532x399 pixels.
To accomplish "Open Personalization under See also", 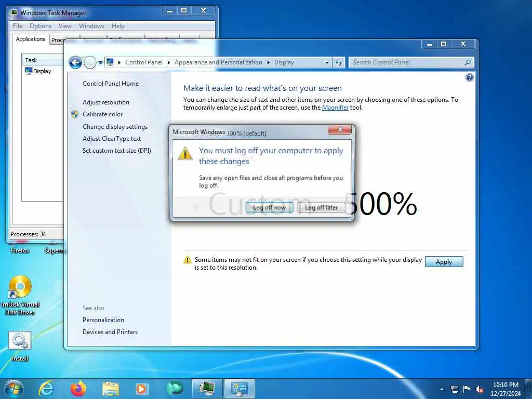I will 103,320.
